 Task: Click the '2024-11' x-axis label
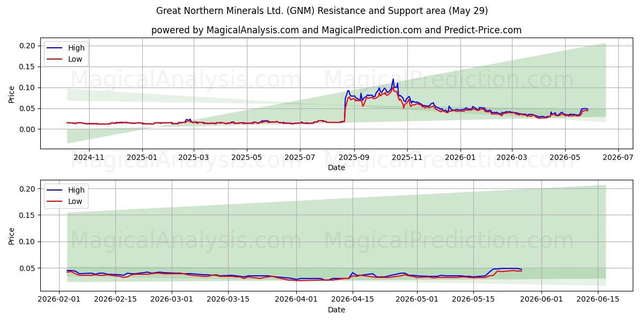coord(89,157)
